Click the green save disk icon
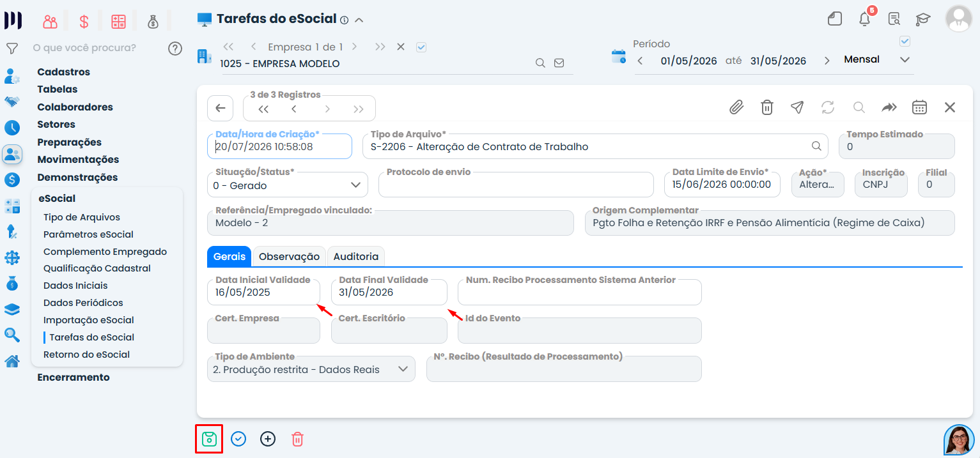This screenshot has height=458, width=980. coord(209,439)
